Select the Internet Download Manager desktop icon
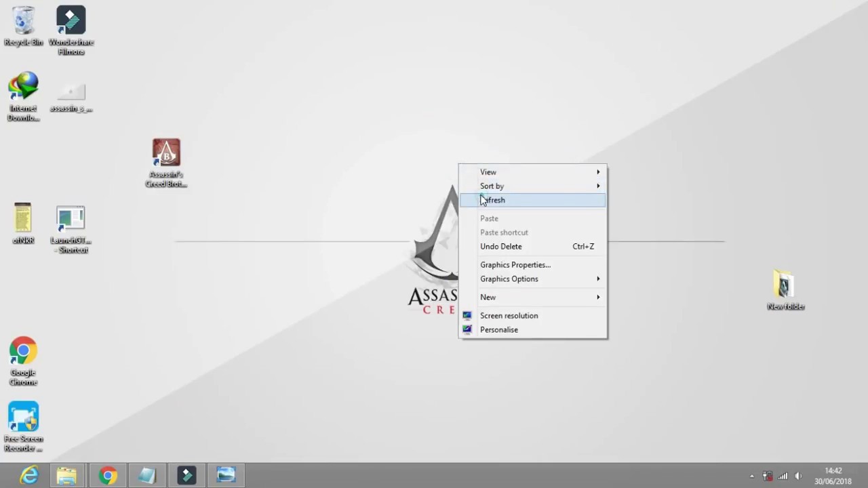 (x=23, y=96)
